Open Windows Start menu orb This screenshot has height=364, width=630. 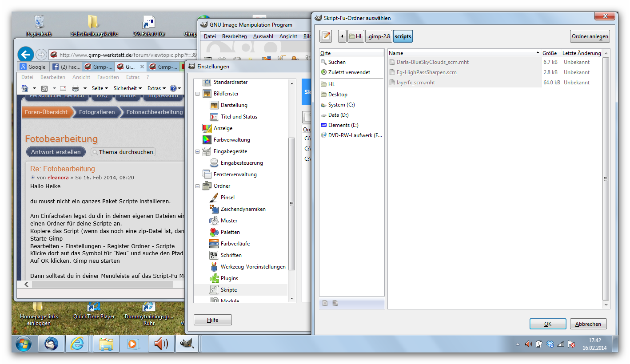point(24,344)
